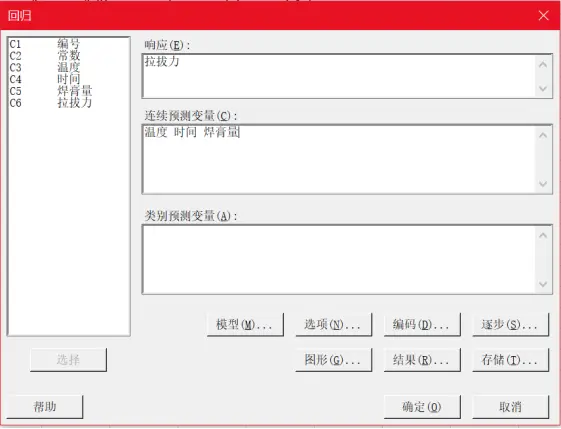Click down arrow of 连续预测变量 scrollbar
Image resolution: width=561 pixels, height=429 pixels.
click(x=543, y=184)
